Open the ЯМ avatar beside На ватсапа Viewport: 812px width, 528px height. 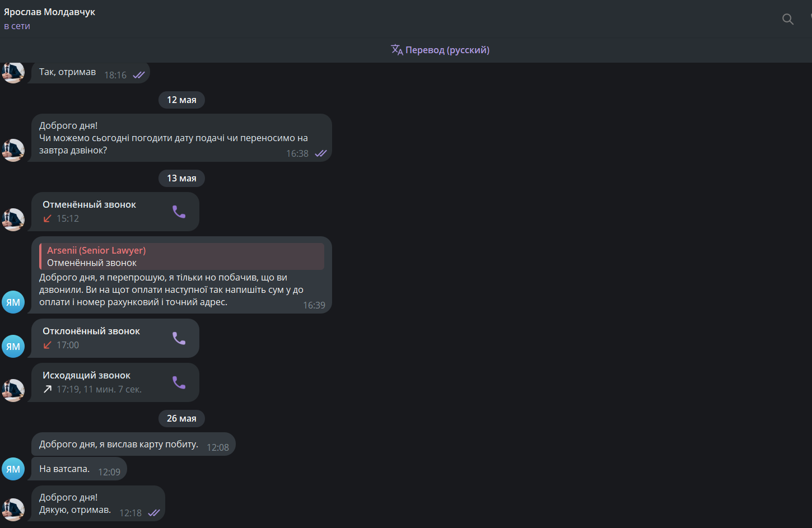[x=13, y=469]
